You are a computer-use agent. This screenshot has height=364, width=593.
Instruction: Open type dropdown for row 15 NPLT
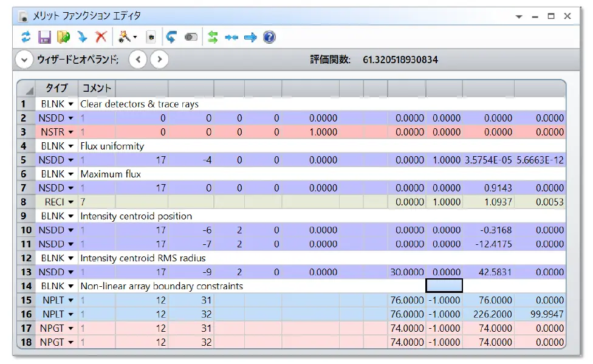(70, 300)
